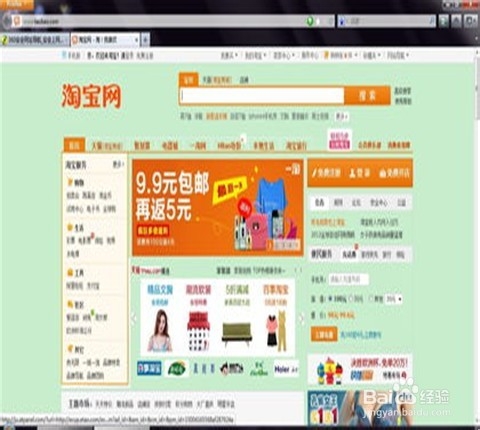The image size is (480, 430).
Task: Click the pink badge in the navigation bar
Action: tap(339, 140)
